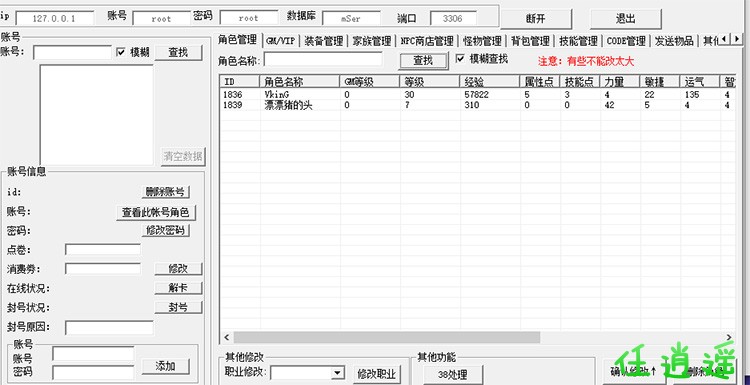This screenshot has height=385, width=750.
Task: Select the ip address field 127.0.0.1
Action: pyautogui.click(x=55, y=19)
